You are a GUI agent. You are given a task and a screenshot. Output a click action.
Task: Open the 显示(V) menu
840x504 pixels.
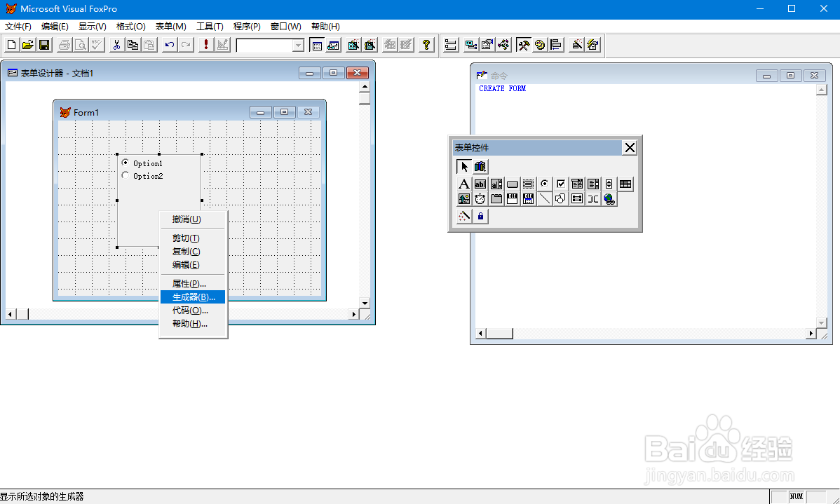point(92,26)
